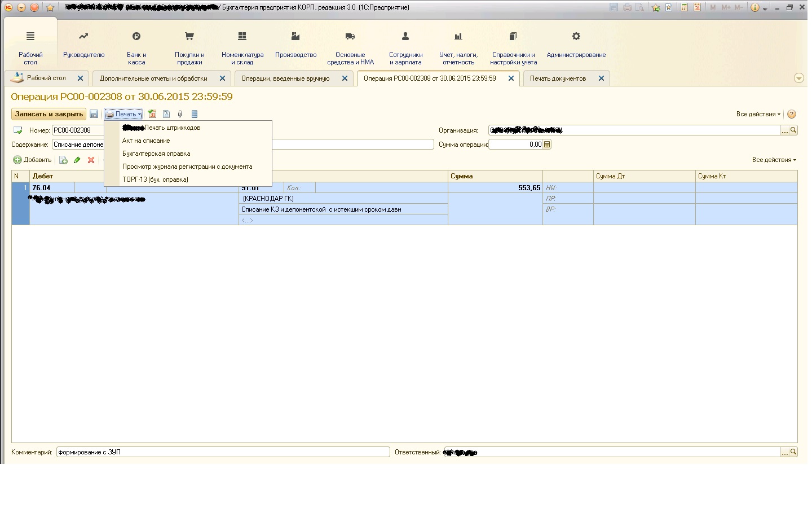Expand the arrow next to the info icon
This screenshot has height=508, width=812.
pos(765,8)
